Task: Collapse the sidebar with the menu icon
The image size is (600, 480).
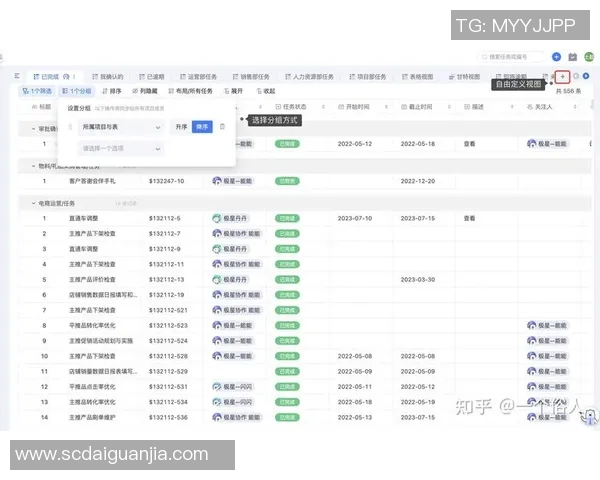Action: tap(17, 76)
